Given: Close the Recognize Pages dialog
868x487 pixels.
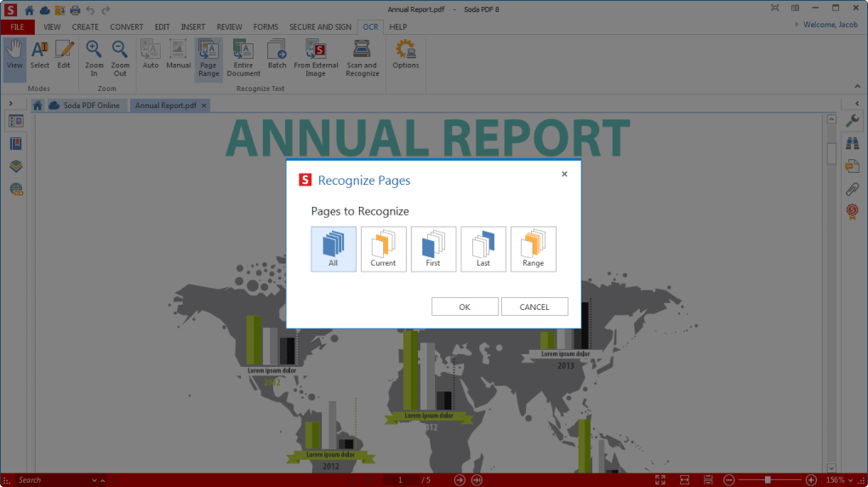Looking at the screenshot, I should (564, 174).
